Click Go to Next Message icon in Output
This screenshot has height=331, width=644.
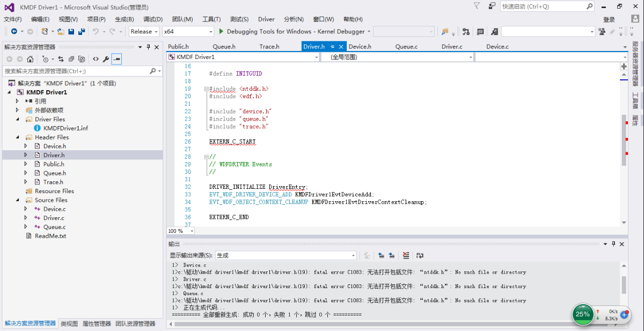[392, 255]
